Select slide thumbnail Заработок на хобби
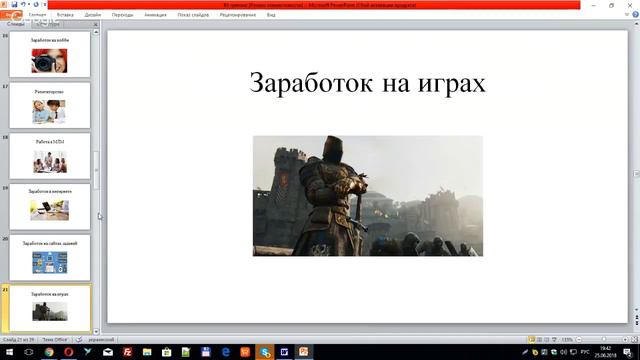The image size is (640, 360). [50, 54]
